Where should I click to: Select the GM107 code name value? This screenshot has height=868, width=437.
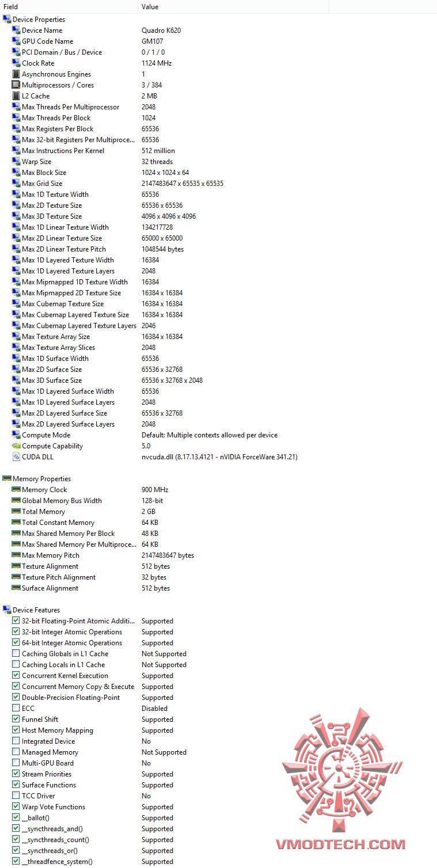pos(153,41)
